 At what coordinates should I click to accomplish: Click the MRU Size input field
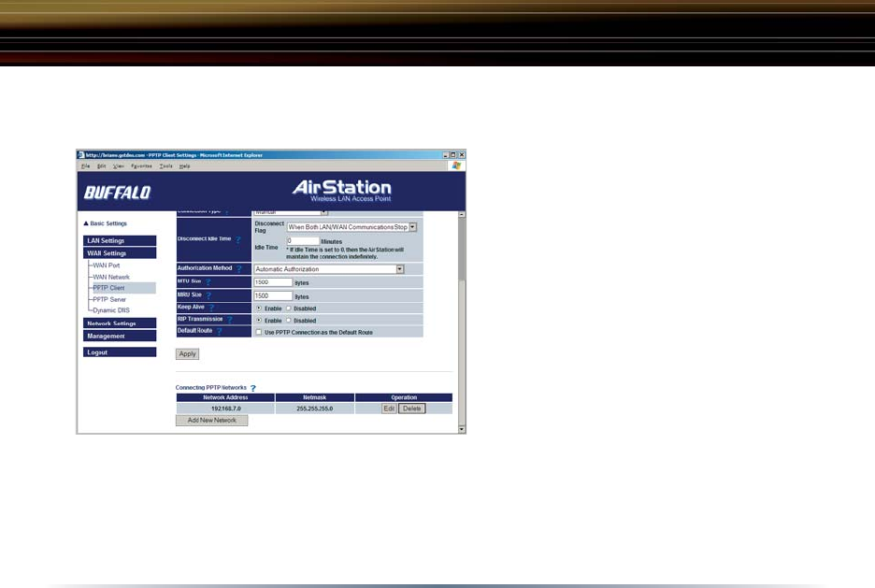[x=273, y=295]
